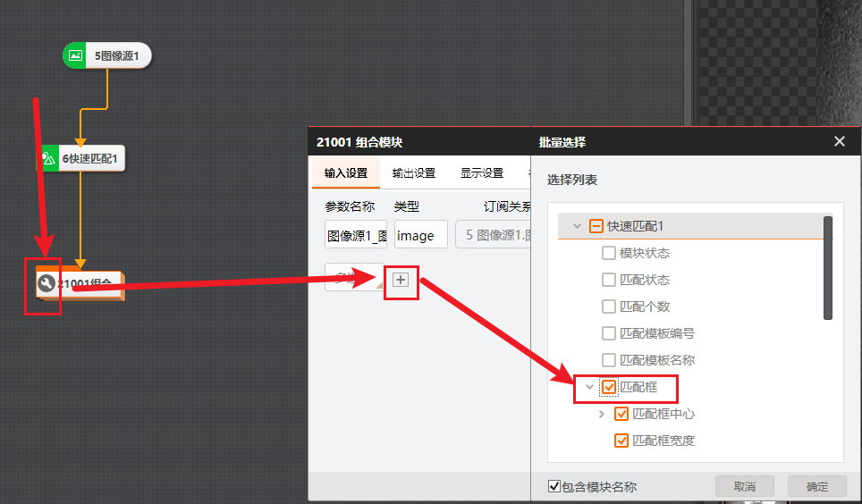This screenshot has height=504, width=862.
Task: Click the wrench icon on 21001组合 module
Action: [47, 285]
